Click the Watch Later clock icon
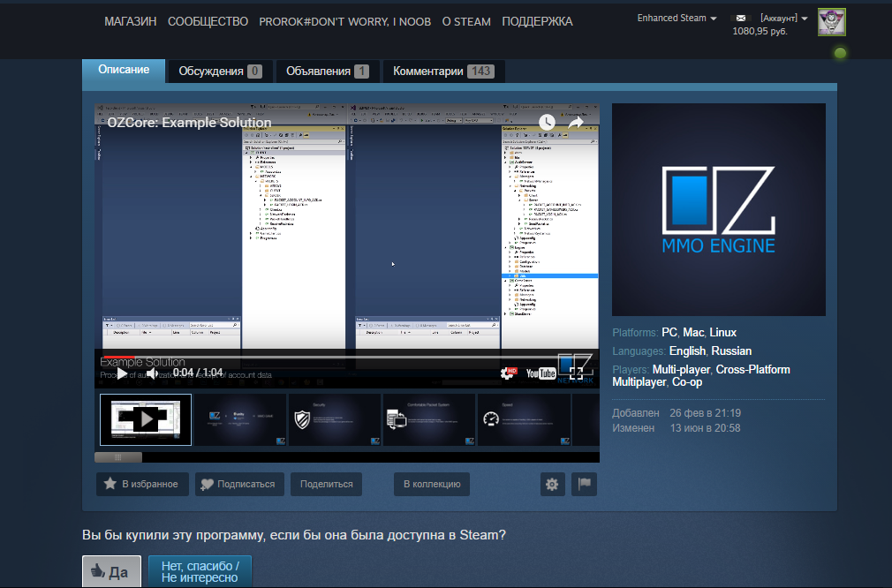The width and height of the screenshot is (892, 588). 546,122
